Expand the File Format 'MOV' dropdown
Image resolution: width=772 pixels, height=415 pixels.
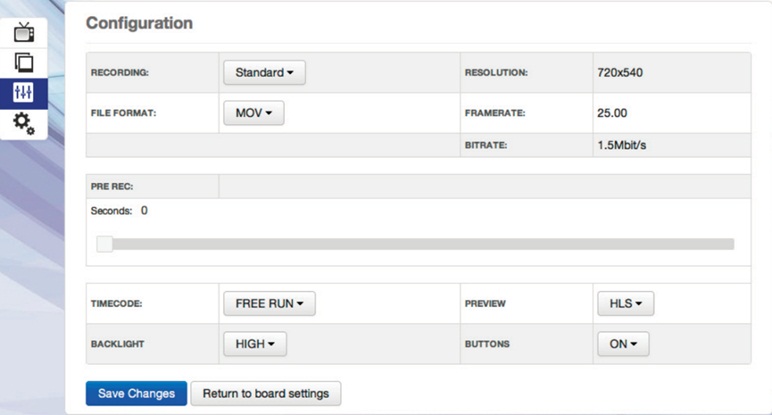click(253, 113)
